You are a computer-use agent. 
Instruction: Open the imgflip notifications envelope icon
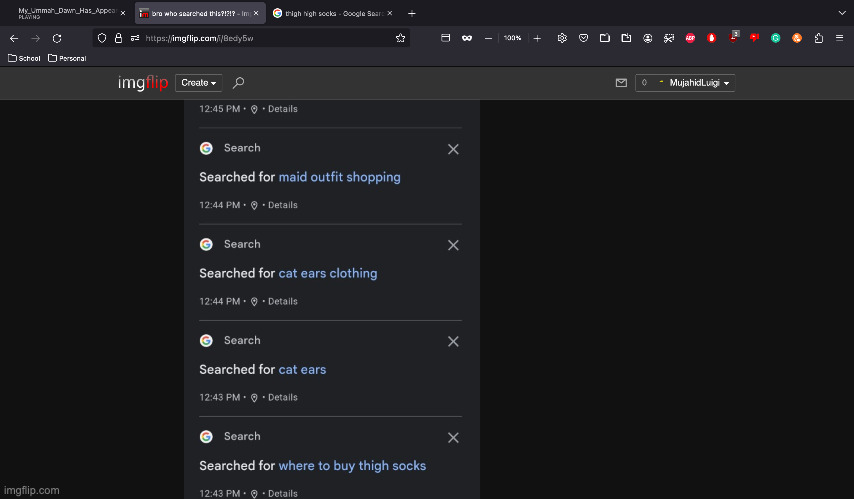621,83
